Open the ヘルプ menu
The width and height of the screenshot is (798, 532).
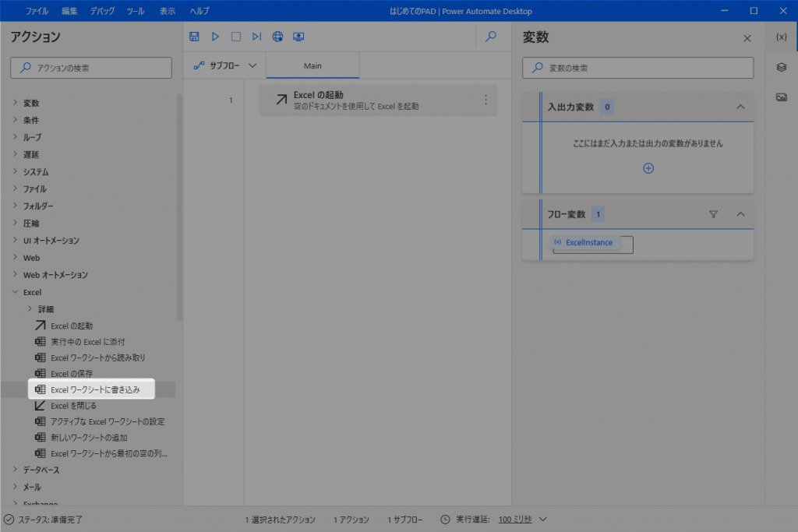[199, 11]
